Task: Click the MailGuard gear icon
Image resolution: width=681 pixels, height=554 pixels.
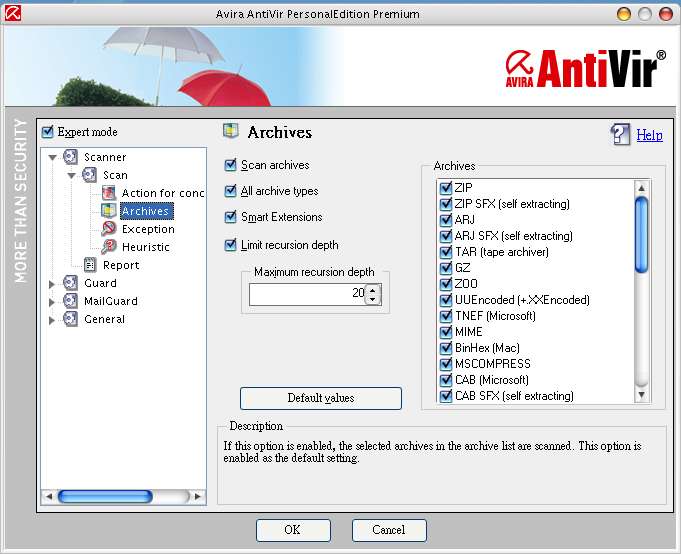Action: click(x=70, y=300)
